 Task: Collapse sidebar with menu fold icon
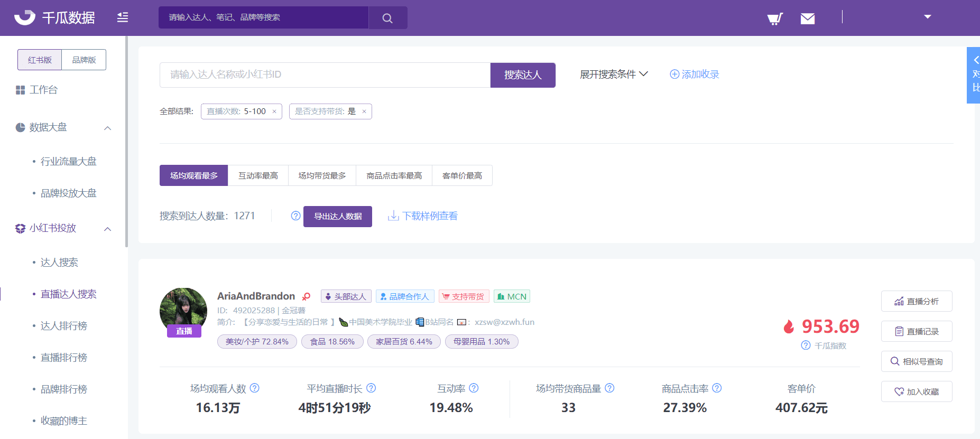[123, 17]
